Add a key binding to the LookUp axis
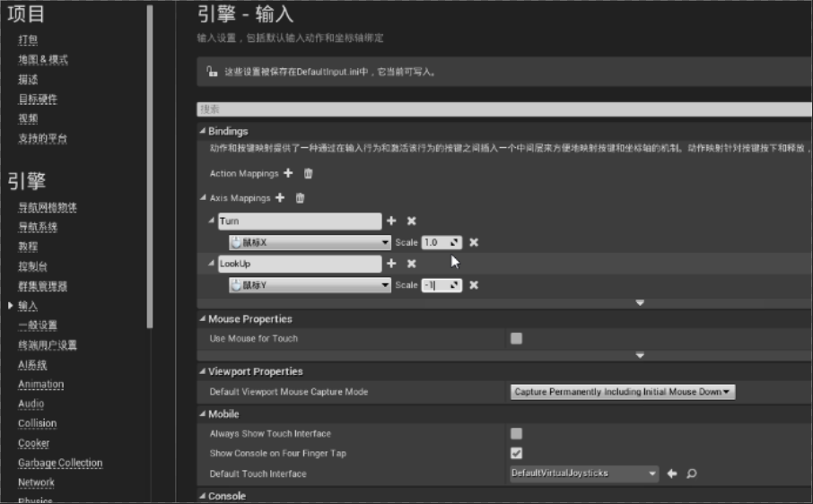Image resolution: width=813 pixels, height=504 pixels. (391, 263)
